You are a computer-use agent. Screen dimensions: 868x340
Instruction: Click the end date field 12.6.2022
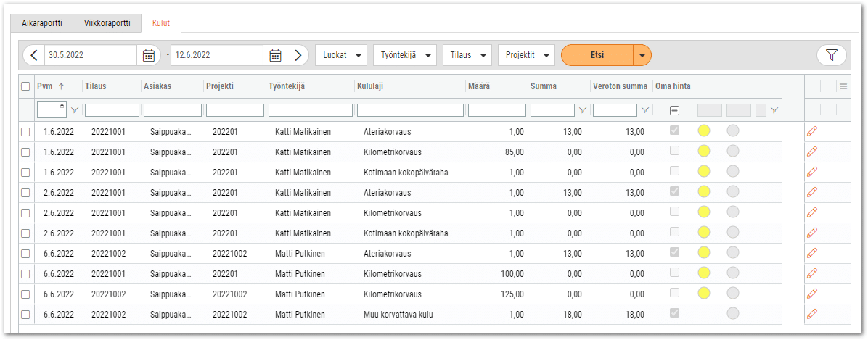pyautogui.click(x=217, y=55)
